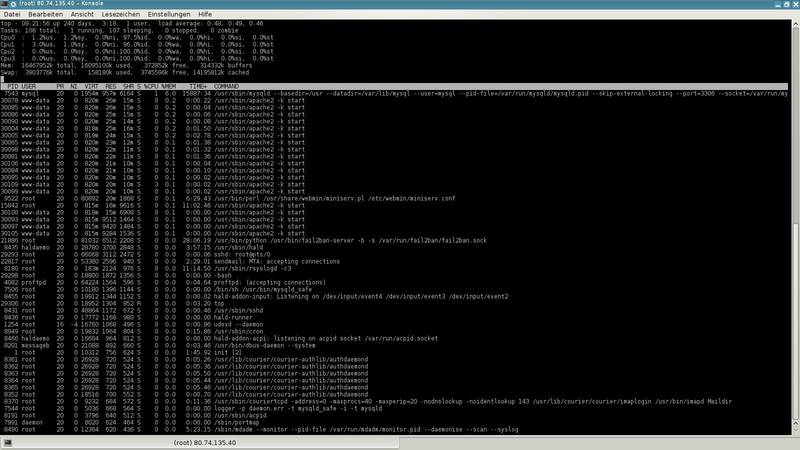Viewport: 800px width, 450px height.
Task: Click the round sticky icon in the Konsole title bar
Action: click(x=13, y=4)
